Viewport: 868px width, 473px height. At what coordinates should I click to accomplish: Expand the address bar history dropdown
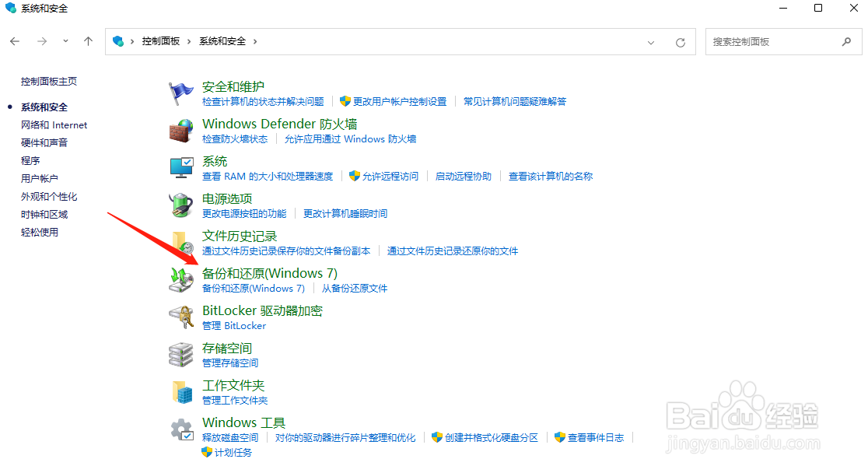[651, 42]
